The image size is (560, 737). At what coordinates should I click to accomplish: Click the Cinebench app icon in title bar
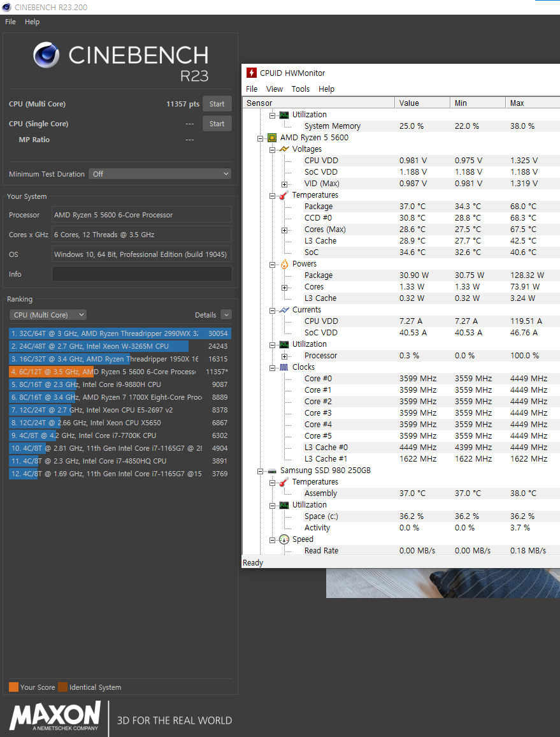6,7
